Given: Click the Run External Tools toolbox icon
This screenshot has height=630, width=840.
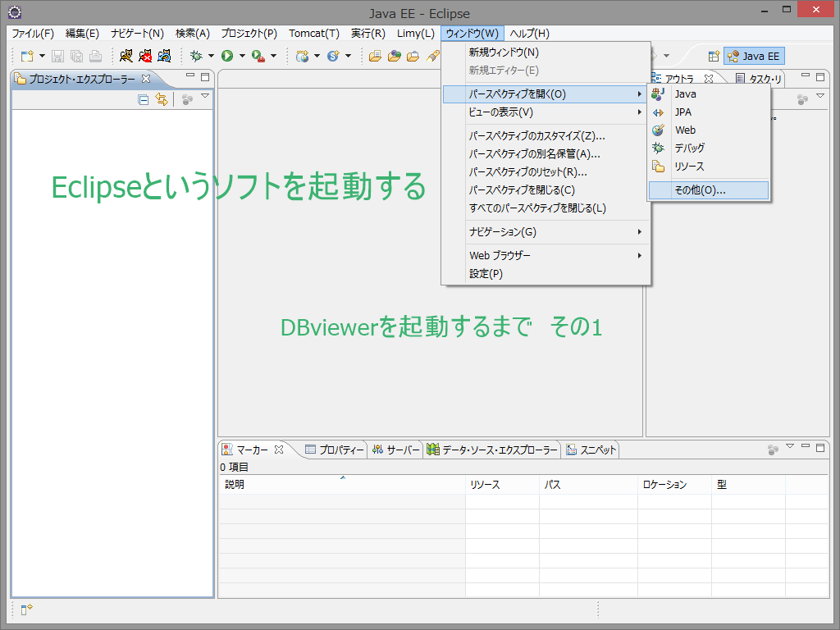Looking at the screenshot, I should (x=258, y=56).
